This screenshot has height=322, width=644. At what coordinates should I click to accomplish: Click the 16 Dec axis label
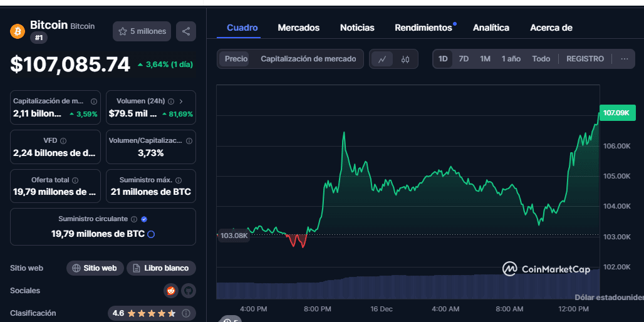380,308
